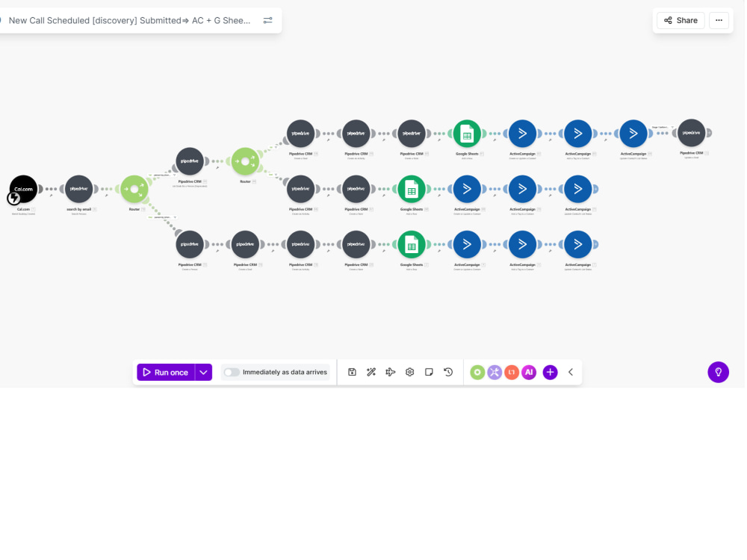747x560 pixels.
Task: Add a module after the last middle-row ActiveCampaign
Action: click(595, 189)
